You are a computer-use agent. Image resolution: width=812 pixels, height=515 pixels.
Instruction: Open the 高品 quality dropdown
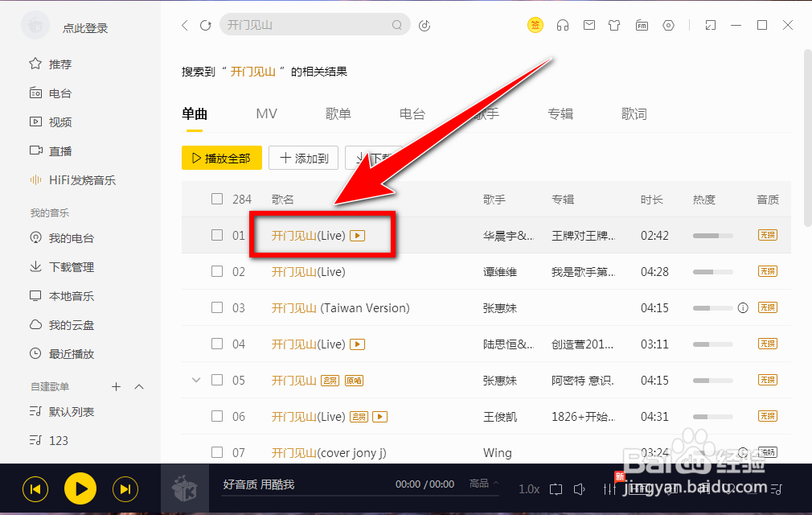tap(484, 484)
